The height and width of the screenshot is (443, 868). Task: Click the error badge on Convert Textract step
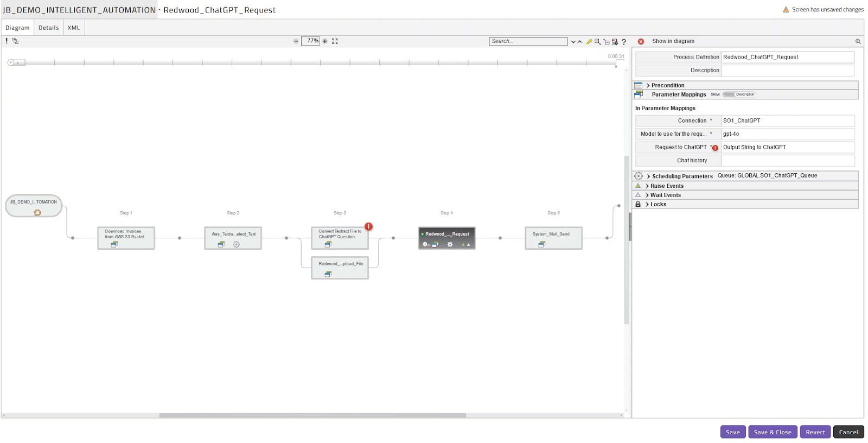(x=368, y=226)
